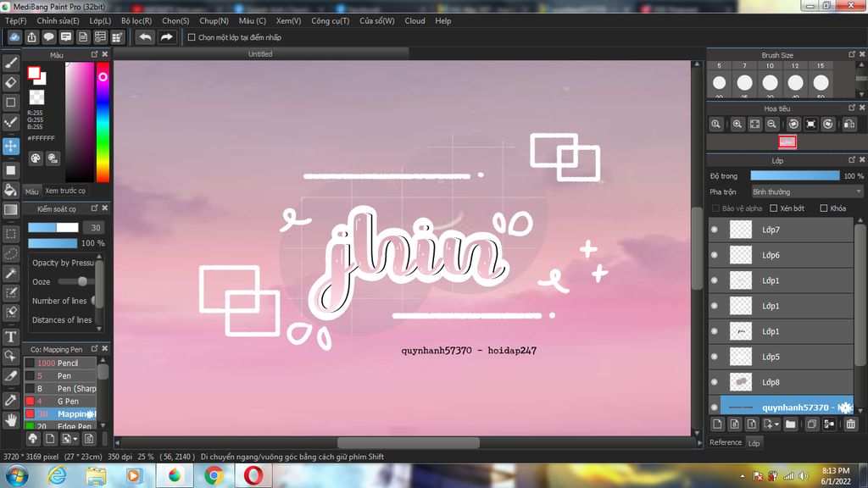Select the Brush tool in left toolbar
868x488 pixels.
pos(10,63)
